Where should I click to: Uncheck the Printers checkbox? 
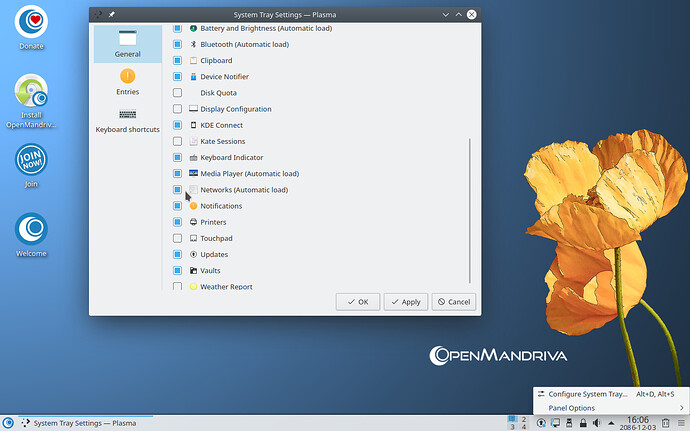coord(177,222)
